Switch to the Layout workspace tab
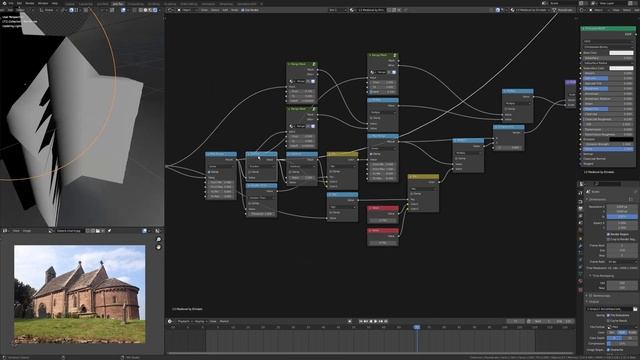640x360 pixels. click(70, 4)
